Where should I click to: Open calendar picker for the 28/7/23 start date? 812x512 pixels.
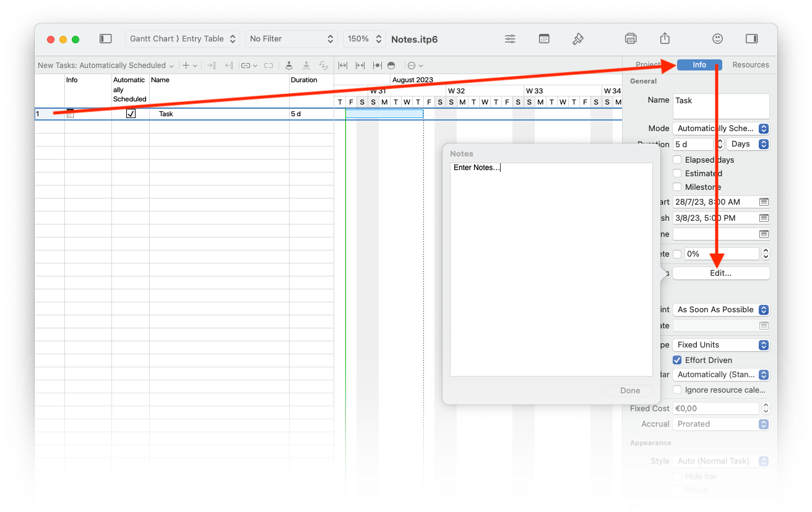[x=764, y=202]
